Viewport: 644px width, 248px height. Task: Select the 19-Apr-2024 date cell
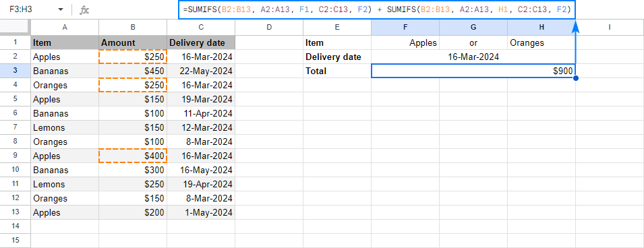point(201,185)
